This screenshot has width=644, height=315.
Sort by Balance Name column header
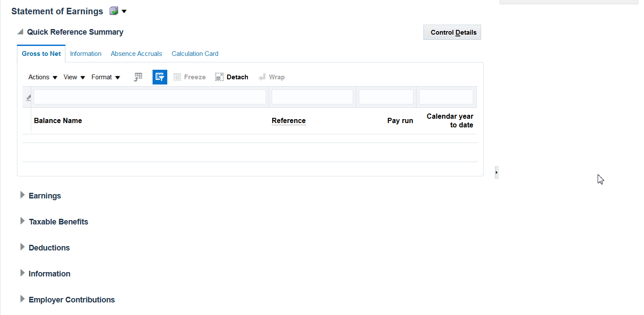[58, 120]
